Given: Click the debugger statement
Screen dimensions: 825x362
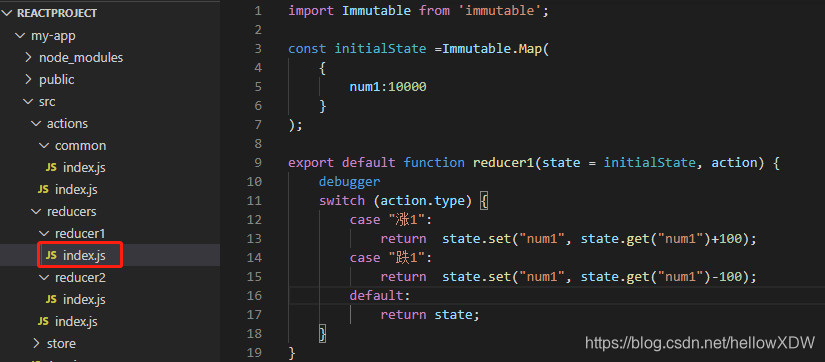Looking at the screenshot, I should 349,182.
